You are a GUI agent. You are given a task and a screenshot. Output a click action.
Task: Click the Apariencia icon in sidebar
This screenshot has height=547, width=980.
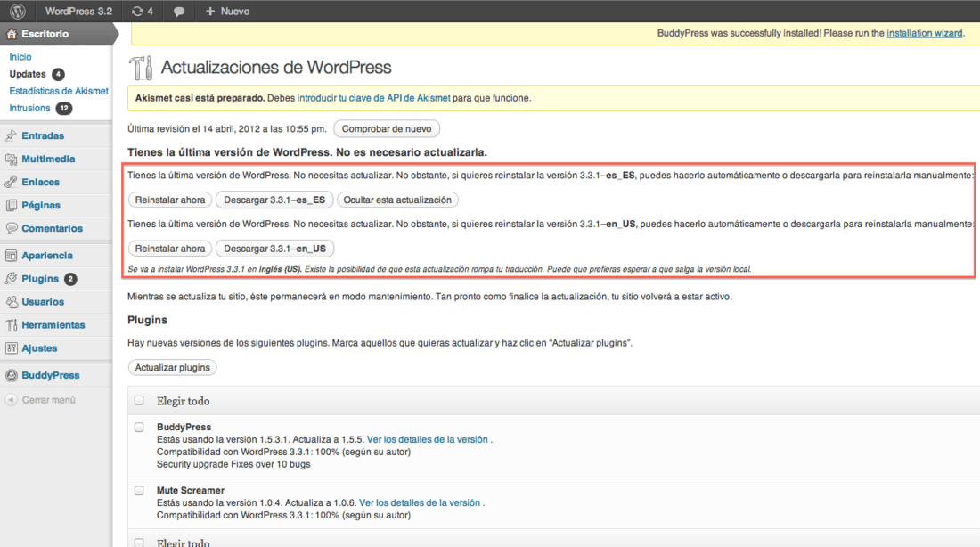12,255
